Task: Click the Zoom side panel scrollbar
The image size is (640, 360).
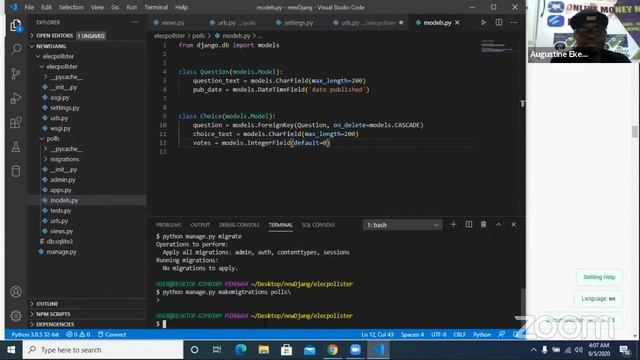Action: (635, 131)
